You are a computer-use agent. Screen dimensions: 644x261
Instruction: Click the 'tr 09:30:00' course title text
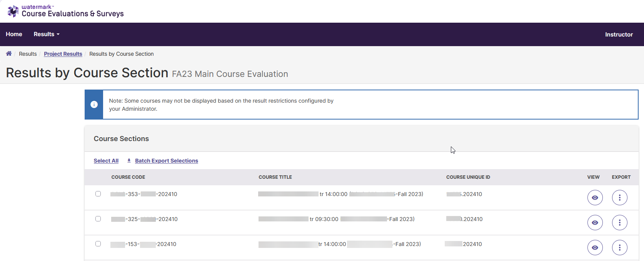pos(324,219)
